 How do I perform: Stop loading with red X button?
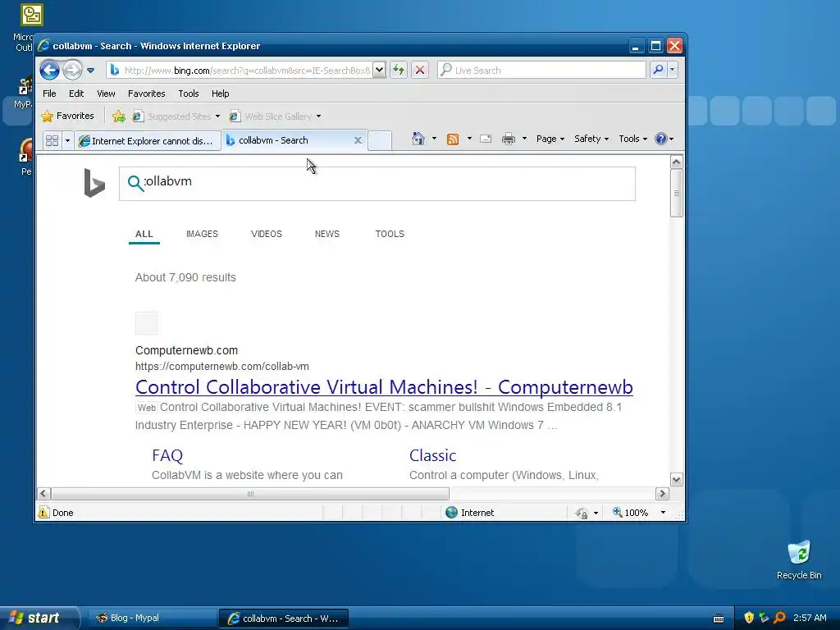click(420, 71)
